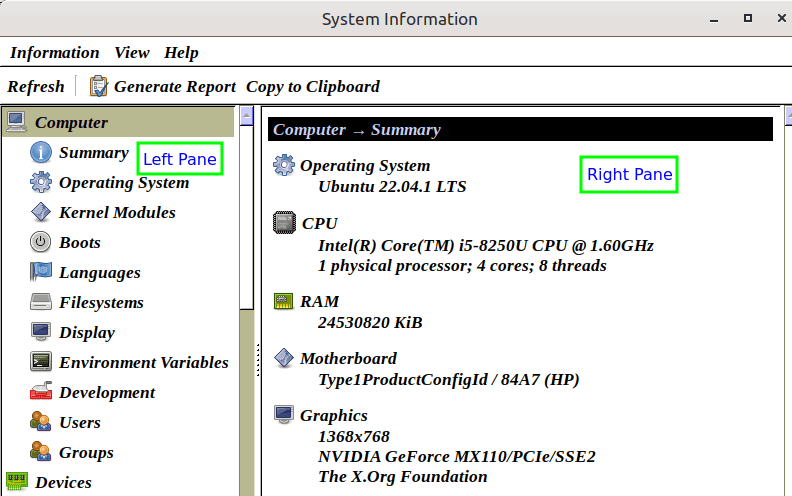Image resolution: width=792 pixels, height=496 pixels.
Task: Open Kernel Modules via its diamond icon
Action: pyautogui.click(x=41, y=213)
